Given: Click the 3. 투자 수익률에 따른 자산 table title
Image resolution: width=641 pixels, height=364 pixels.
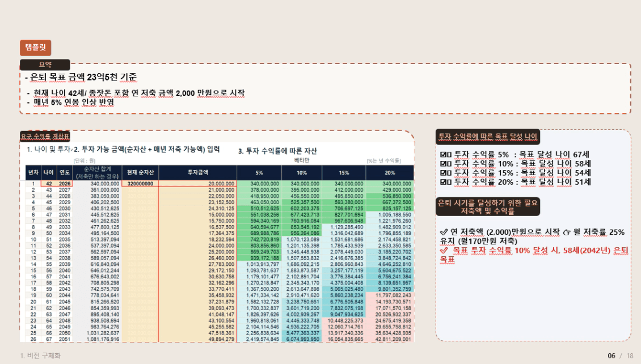Looking at the screenshot, I should (x=277, y=151).
